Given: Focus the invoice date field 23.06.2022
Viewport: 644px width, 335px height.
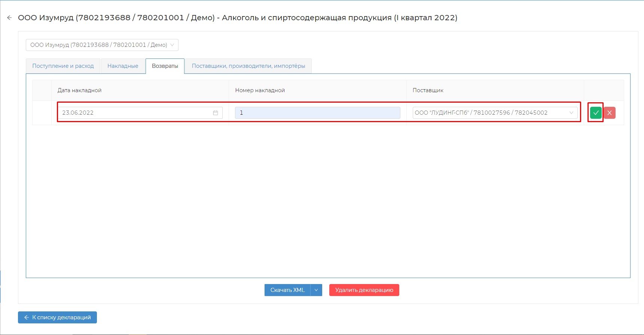Looking at the screenshot, I should (x=135, y=113).
